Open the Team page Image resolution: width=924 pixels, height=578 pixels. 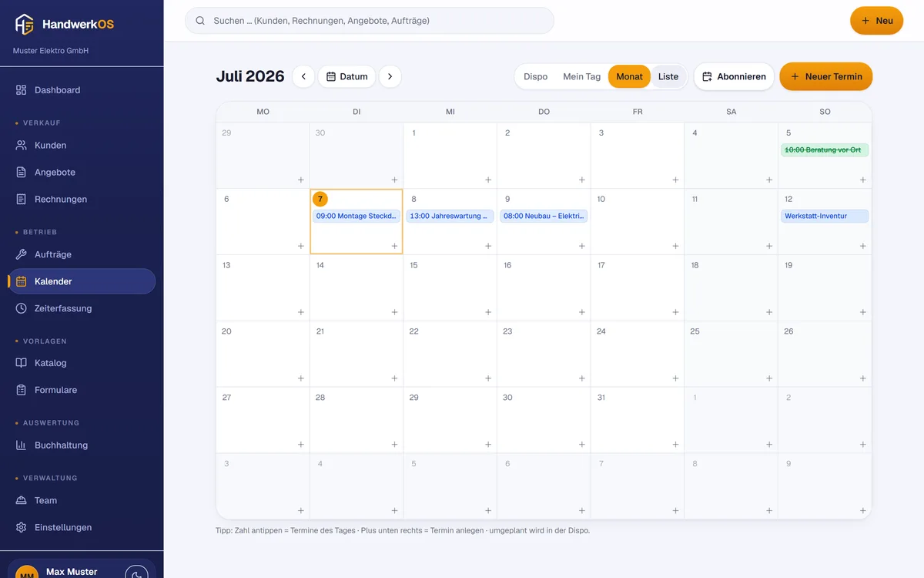coord(82,500)
